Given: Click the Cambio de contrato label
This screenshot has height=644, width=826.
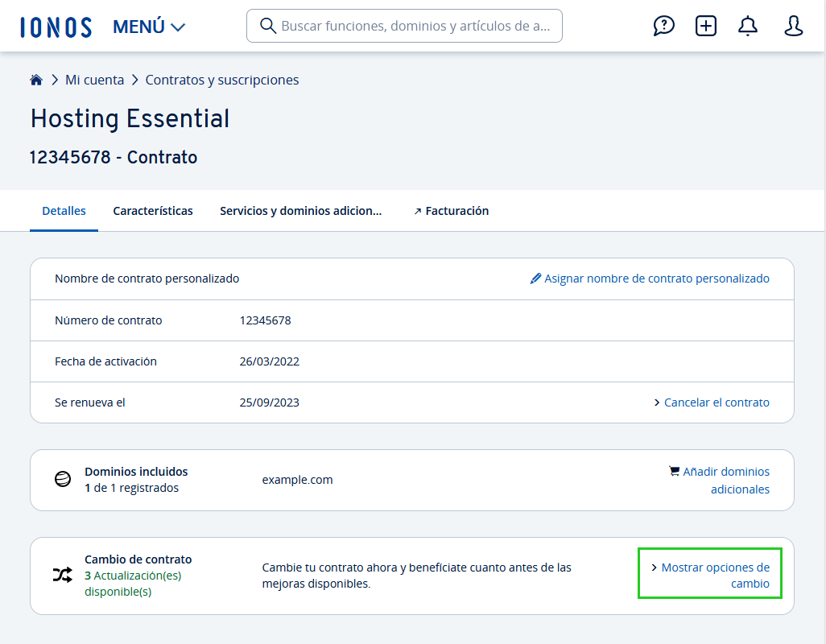Looking at the screenshot, I should [138, 559].
